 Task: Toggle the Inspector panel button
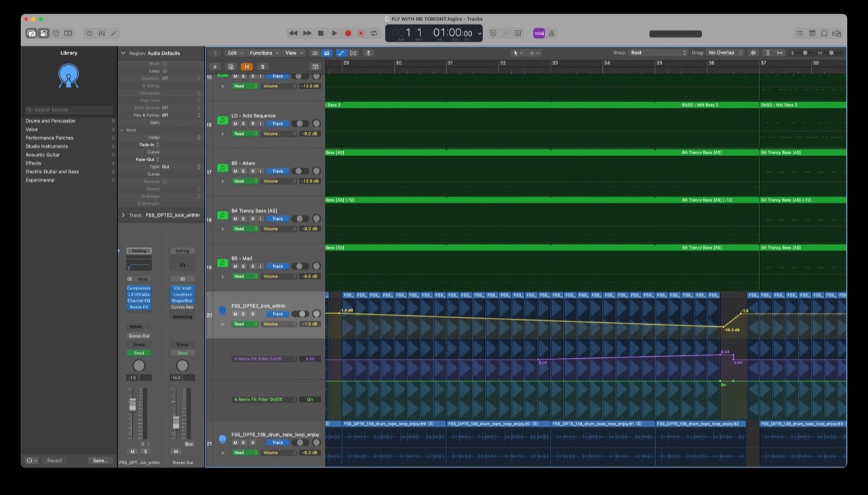coord(43,33)
